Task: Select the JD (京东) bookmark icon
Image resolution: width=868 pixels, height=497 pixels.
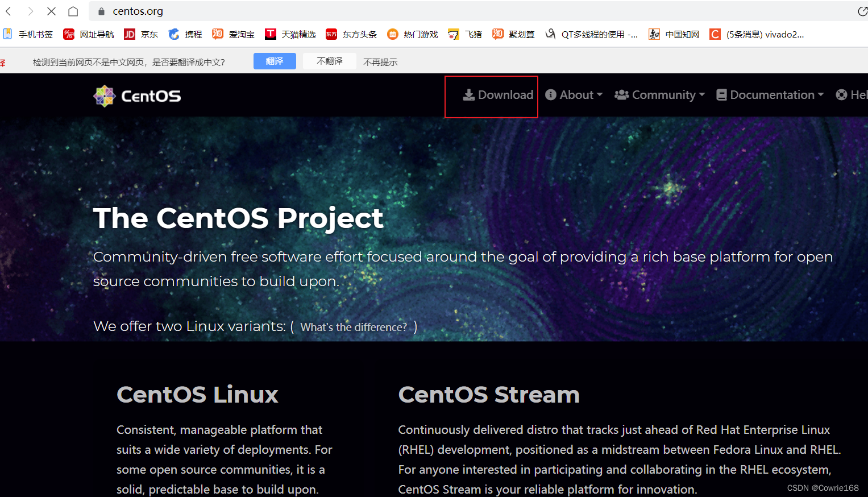Action: (129, 34)
